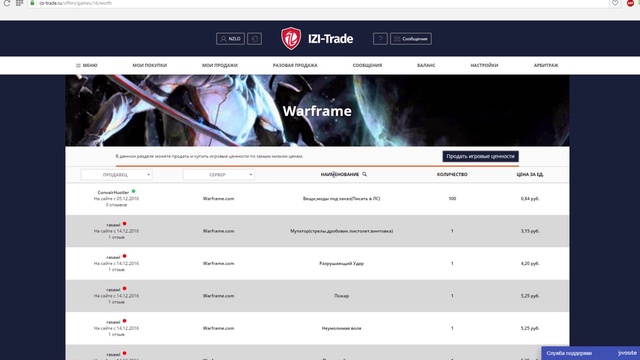The width and height of the screenshot is (640, 360).
Task: Click the search magnifier next to НАИМЕНОВАНИЕ
Action: (364, 174)
